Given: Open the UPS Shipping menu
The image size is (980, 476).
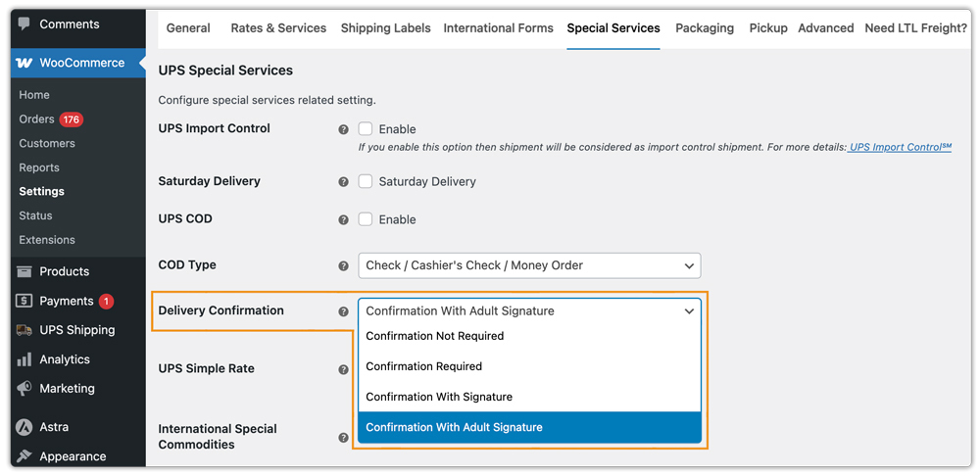Looking at the screenshot, I should (x=78, y=330).
